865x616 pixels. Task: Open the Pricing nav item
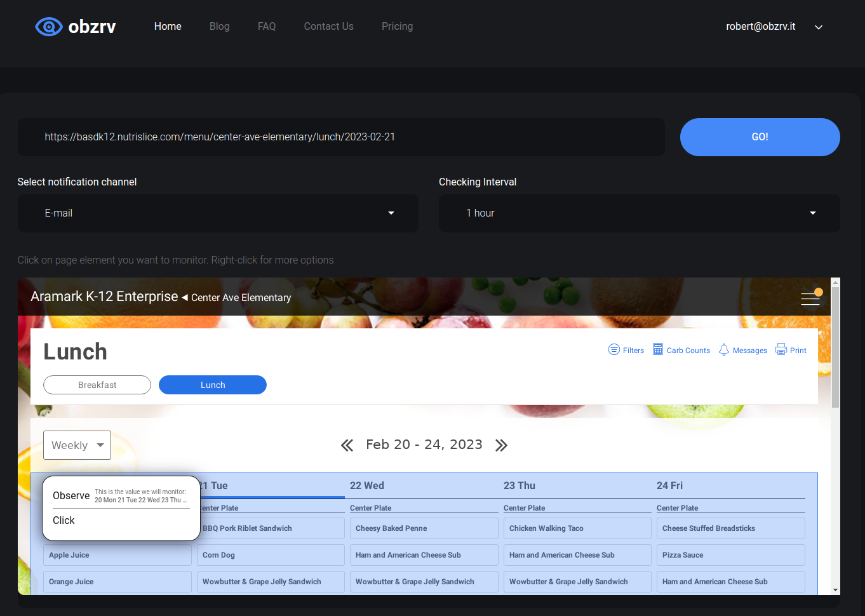click(x=398, y=26)
